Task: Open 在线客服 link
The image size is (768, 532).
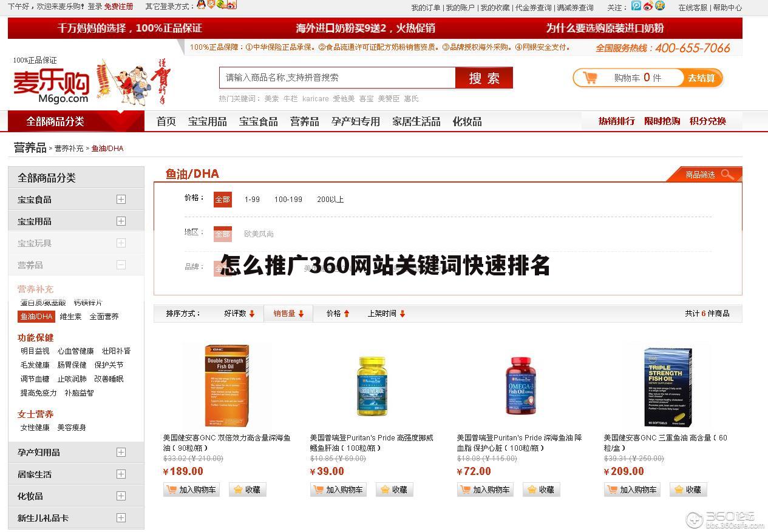Action: point(693,8)
